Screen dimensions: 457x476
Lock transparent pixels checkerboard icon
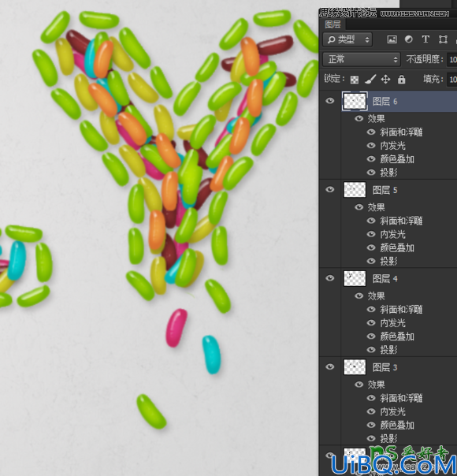[354, 80]
